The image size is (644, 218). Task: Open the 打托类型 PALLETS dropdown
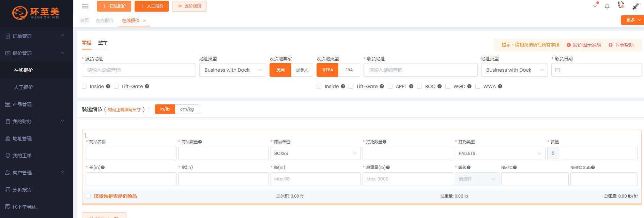500,154
